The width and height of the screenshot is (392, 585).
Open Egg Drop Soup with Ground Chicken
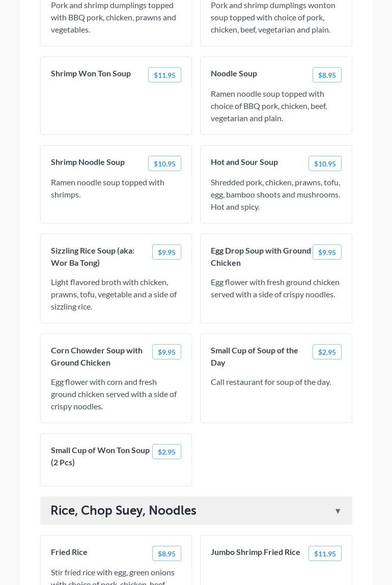pos(261,257)
